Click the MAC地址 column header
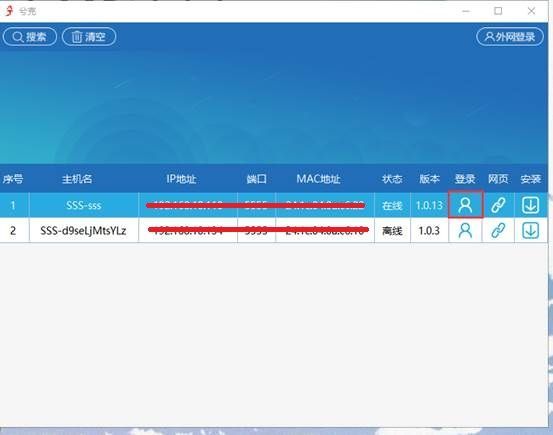Screen dimensions: 553x435 pyautogui.click(x=318, y=179)
